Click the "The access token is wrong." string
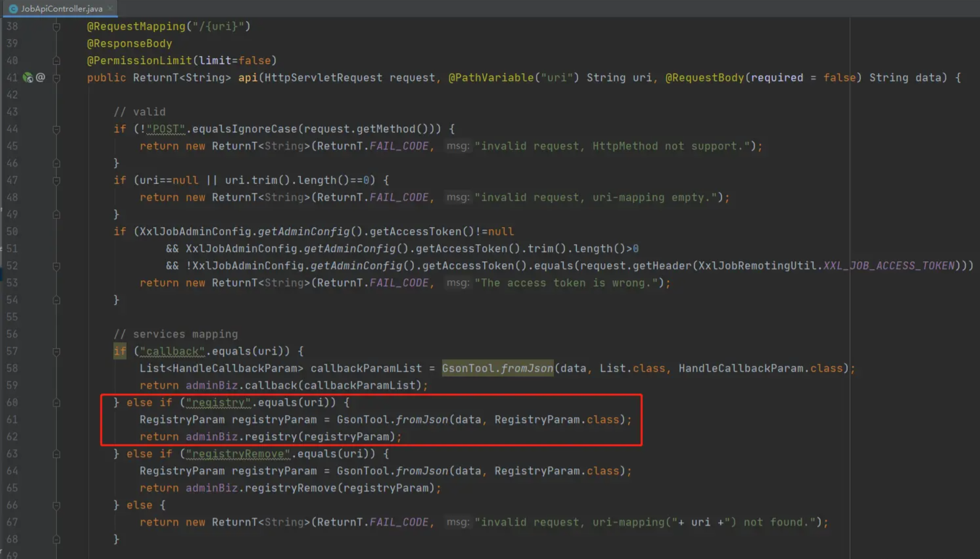The image size is (980, 559). [566, 283]
